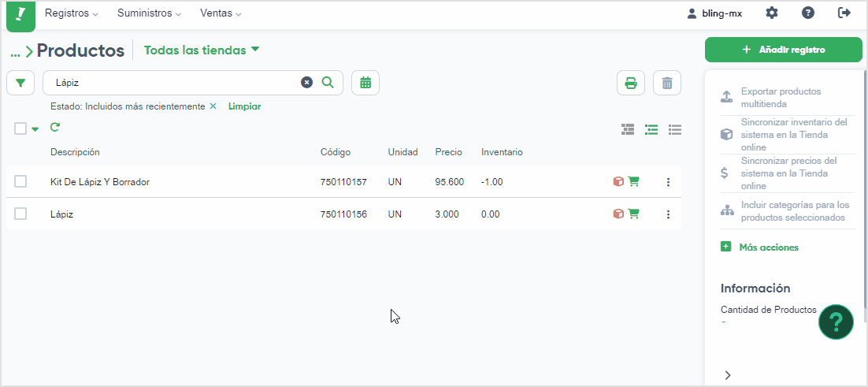Open the calendar date filter
This screenshot has width=868, height=387.
[x=365, y=83]
